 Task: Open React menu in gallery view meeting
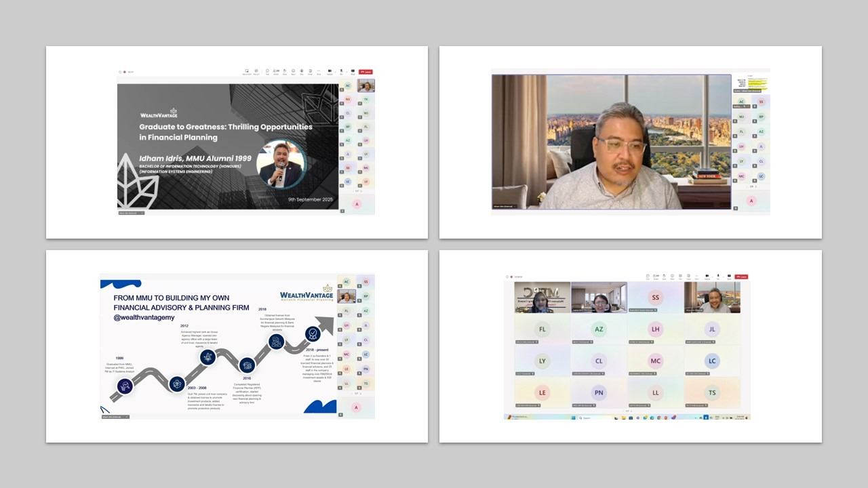[673, 277]
